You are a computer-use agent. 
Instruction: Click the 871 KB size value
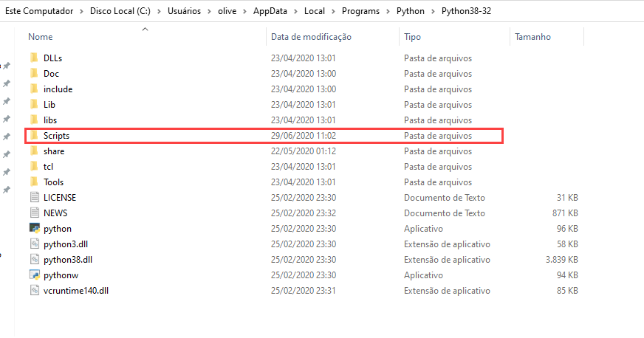565,213
